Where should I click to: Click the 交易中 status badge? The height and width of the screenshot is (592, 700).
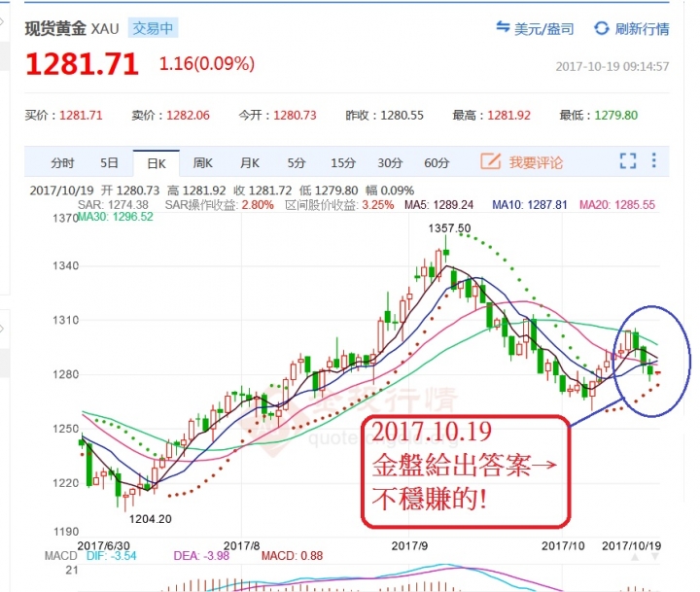tap(153, 28)
